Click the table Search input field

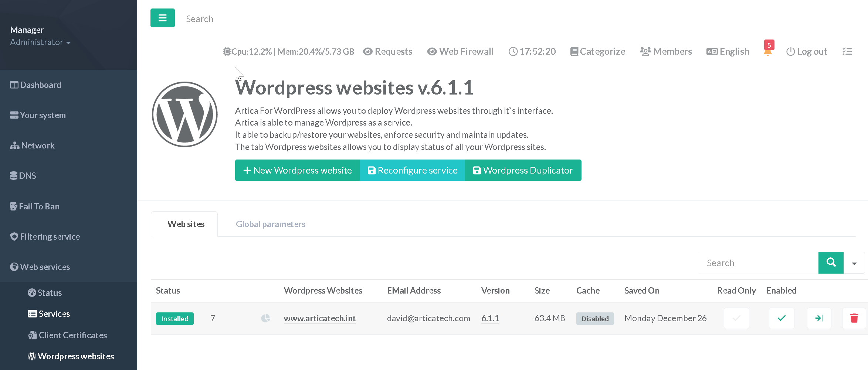[758, 263]
